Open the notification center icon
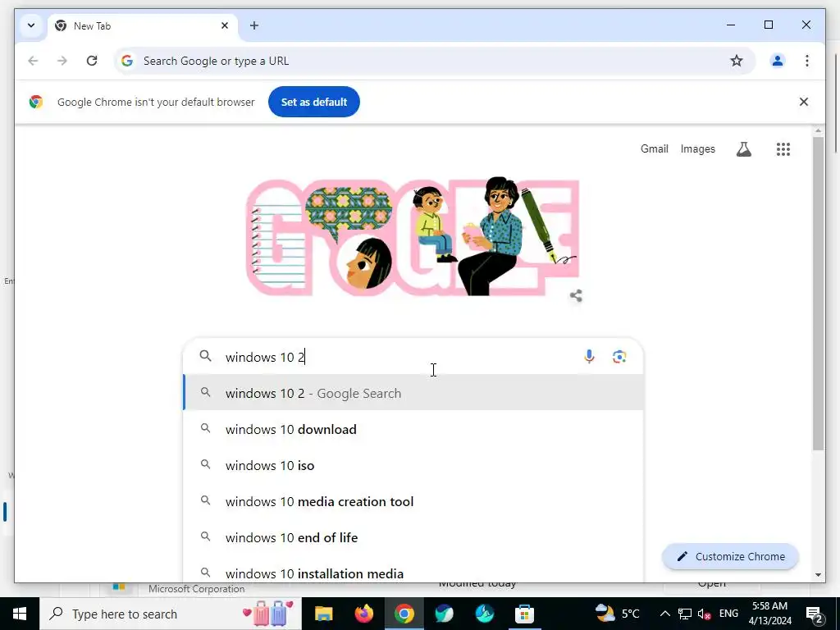The height and width of the screenshot is (630, 840). click(x=815, y=614)
